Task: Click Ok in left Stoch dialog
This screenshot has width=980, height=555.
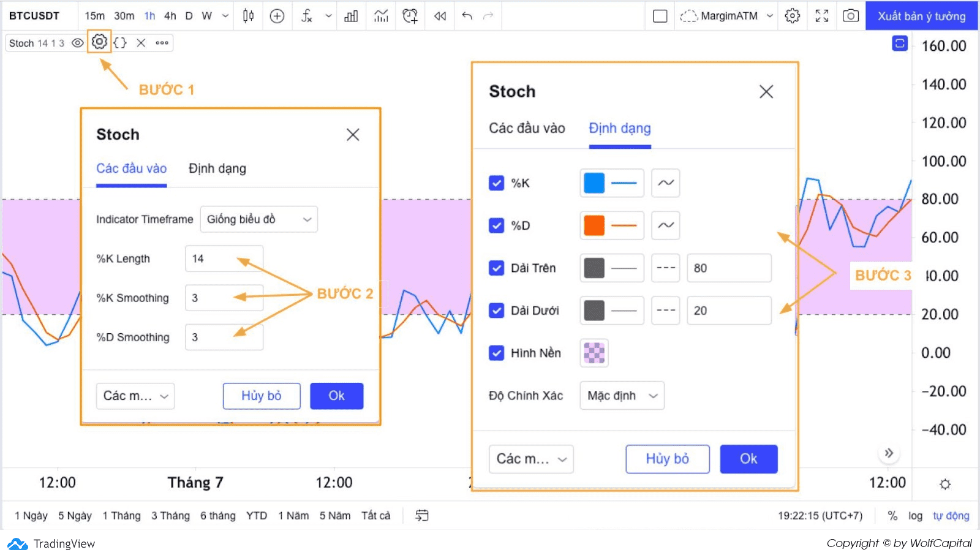Action: 336,396
